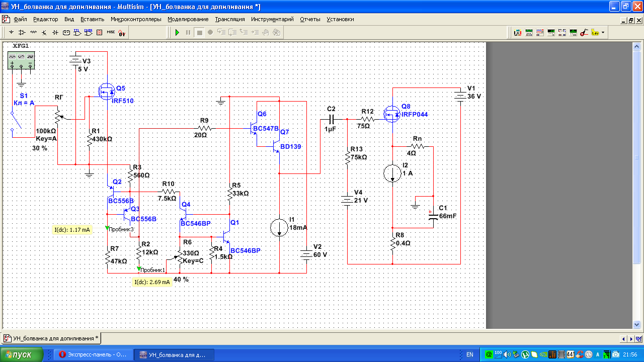The width and height of the screenshot is (644, 362).
Task: Open the Вид menu
Action: pos(69,19)
